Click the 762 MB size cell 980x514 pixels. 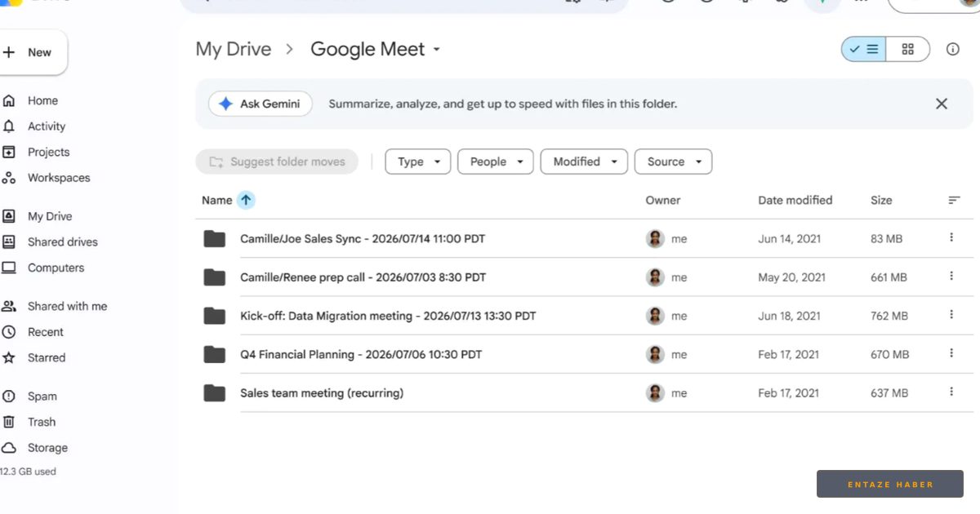pyautogui.click(x=890, y=316)
